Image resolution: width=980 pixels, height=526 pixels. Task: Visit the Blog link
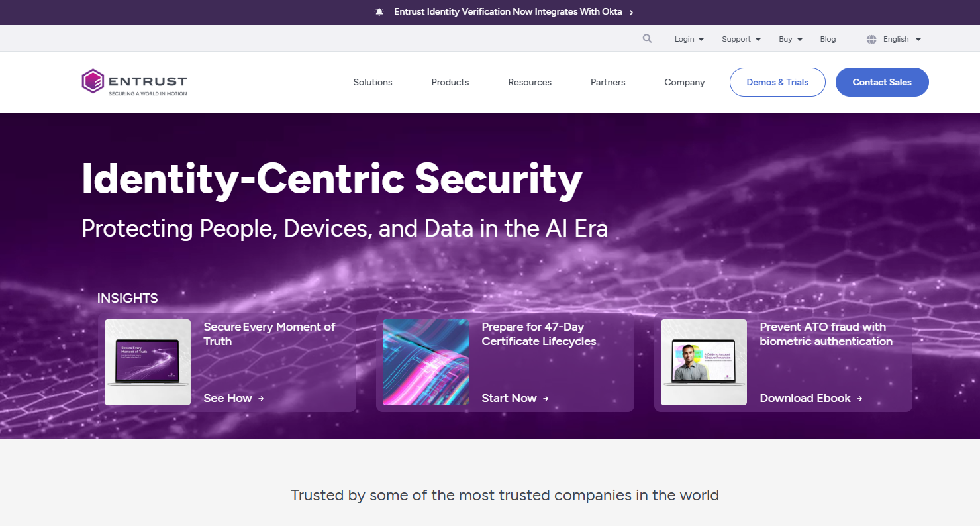[828, 40]
